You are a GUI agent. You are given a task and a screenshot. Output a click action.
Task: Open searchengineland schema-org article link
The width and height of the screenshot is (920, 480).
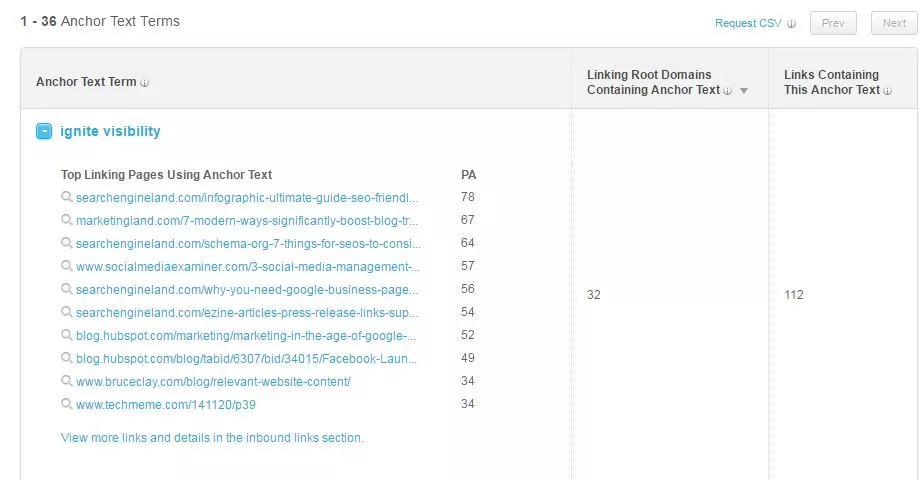[x=247, y=243]
